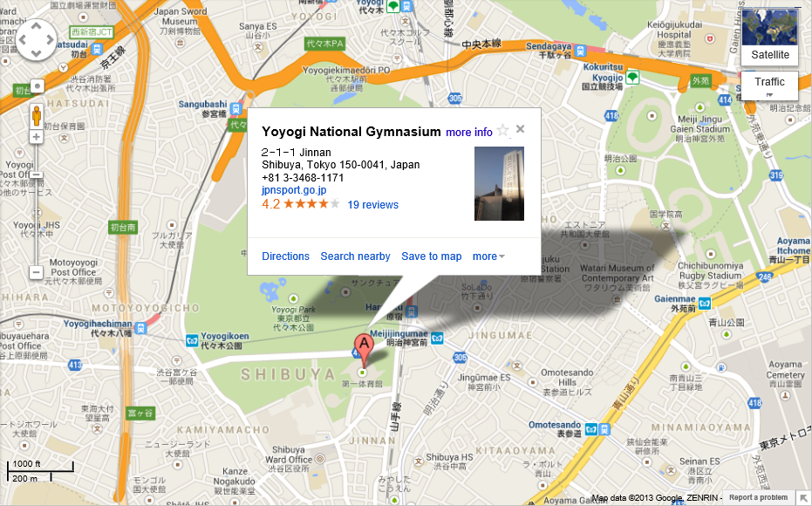Open the more info link
The height and width of the screenshot is (506, 812).
click(x=469, y=132)
